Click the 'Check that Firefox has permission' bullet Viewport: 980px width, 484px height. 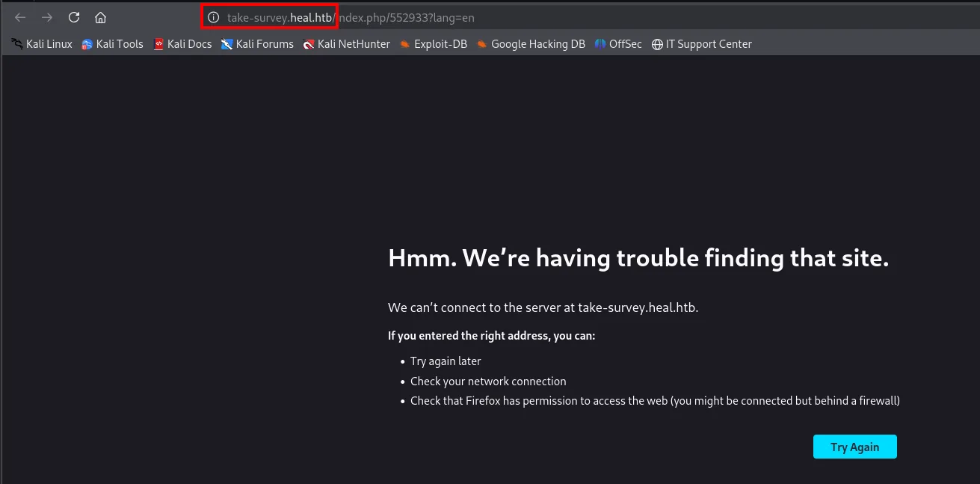point(655,401)
